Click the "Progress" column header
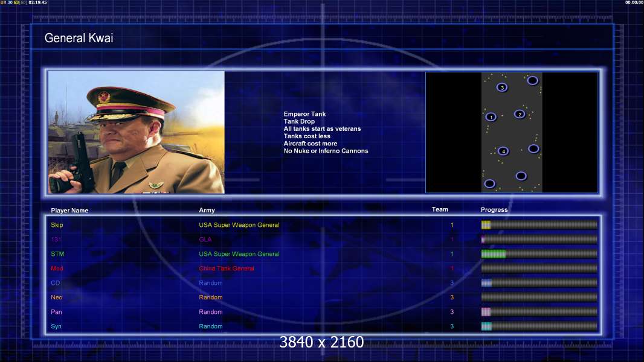The height and width of the screenshot is (362, 644). coord(494,209)
